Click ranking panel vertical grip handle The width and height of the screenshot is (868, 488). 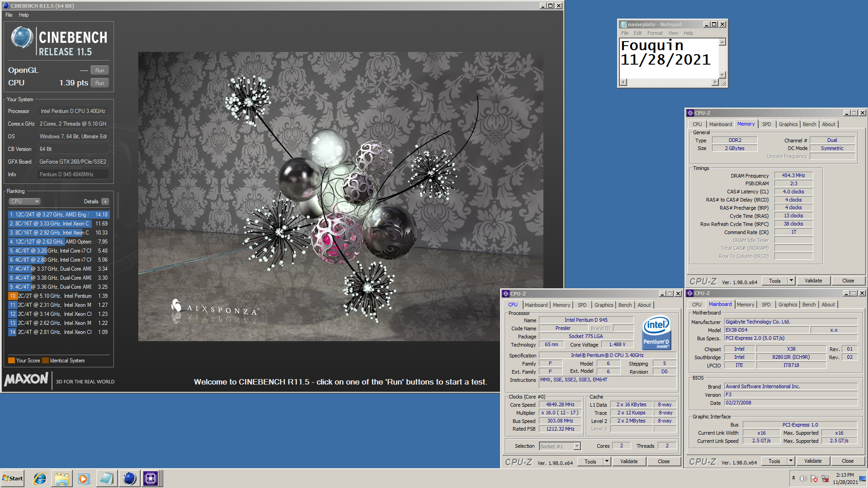[x=118, y=206]
